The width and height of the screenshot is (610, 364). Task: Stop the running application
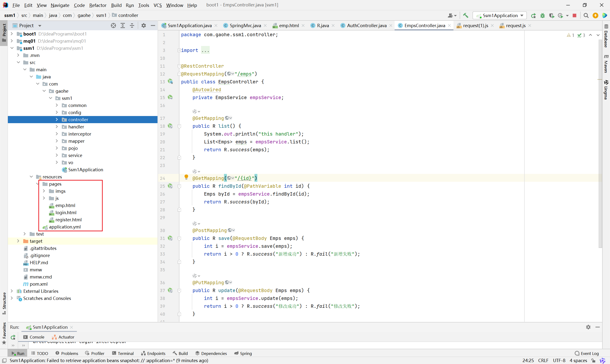tap(574, 15)
